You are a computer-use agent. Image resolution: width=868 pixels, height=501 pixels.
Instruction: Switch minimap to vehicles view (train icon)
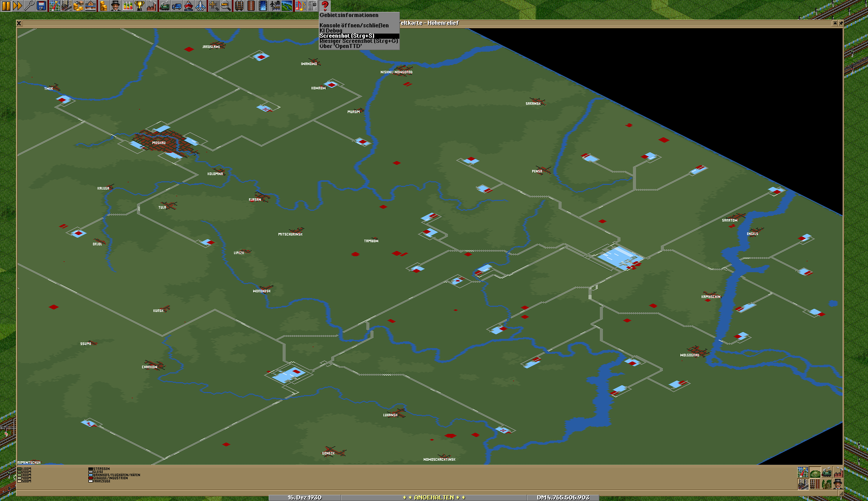pos(826,472)
